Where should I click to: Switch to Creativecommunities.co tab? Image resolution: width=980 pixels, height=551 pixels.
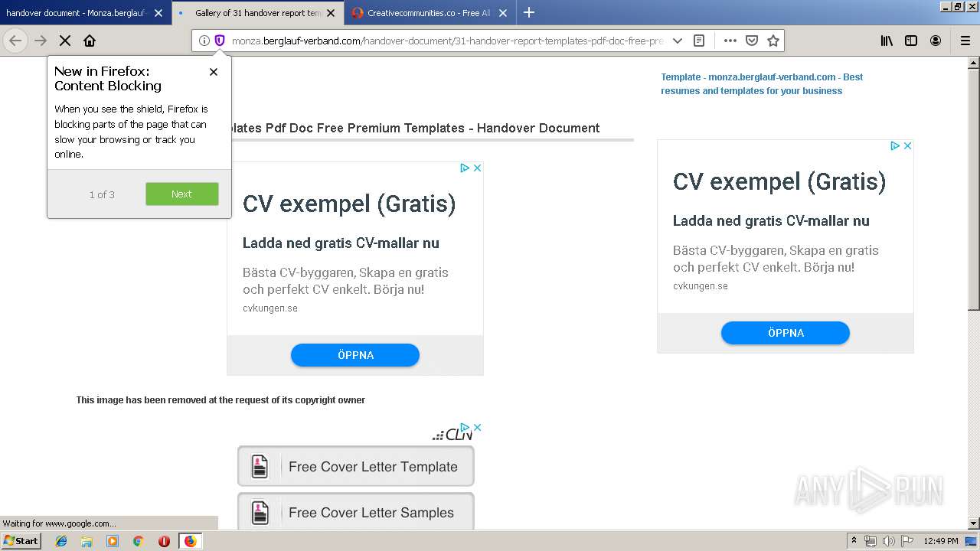[x=430, y=13]
